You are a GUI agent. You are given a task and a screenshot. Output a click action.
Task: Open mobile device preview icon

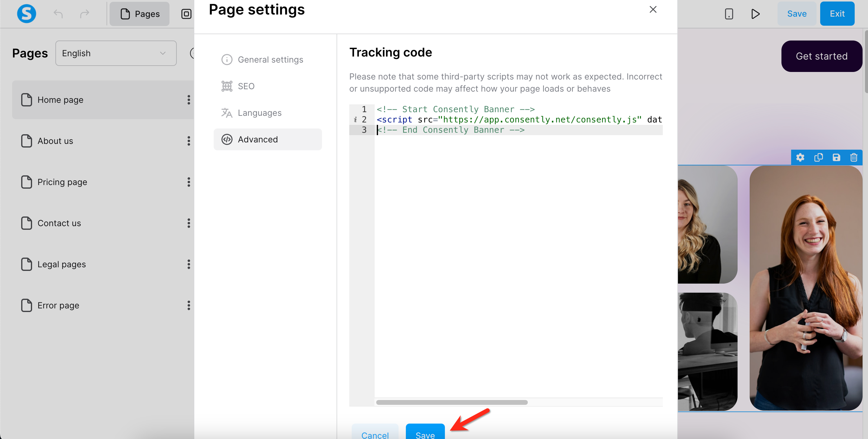[728, 14]
